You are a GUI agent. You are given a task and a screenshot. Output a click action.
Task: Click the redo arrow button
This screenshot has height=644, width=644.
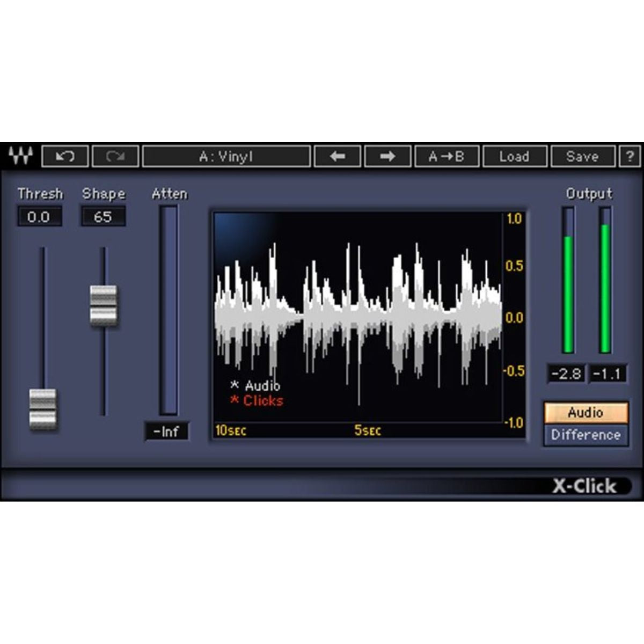click(115, 157)
